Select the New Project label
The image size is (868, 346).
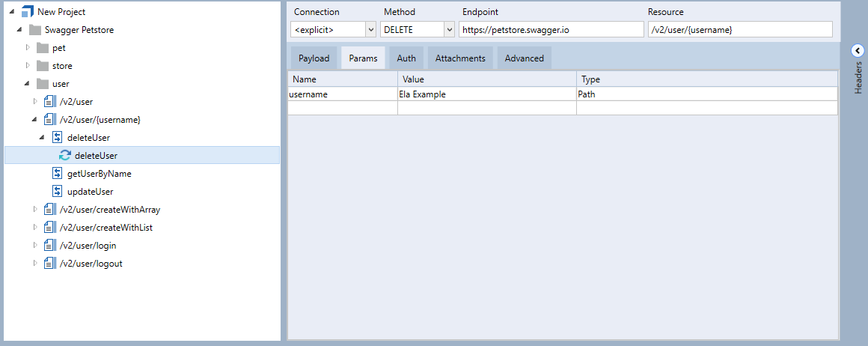(x=61, y=12)
